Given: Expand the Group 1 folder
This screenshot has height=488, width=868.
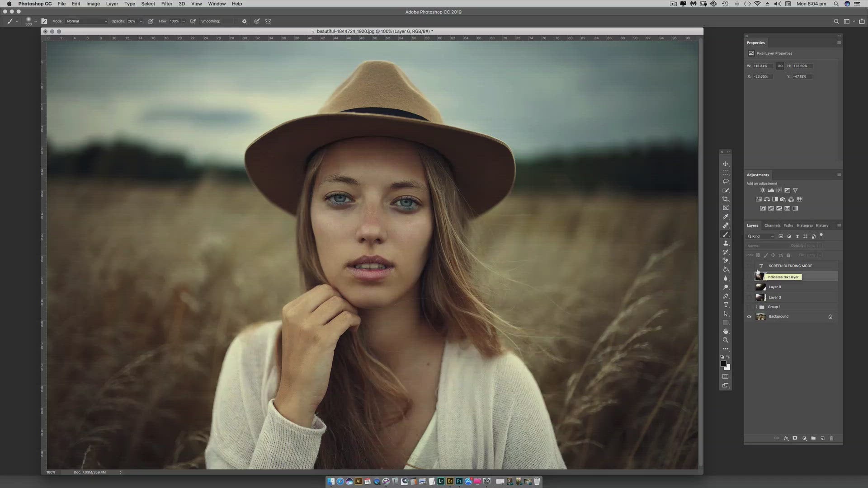Looking at the screenshot, I should tap(756, 307).
